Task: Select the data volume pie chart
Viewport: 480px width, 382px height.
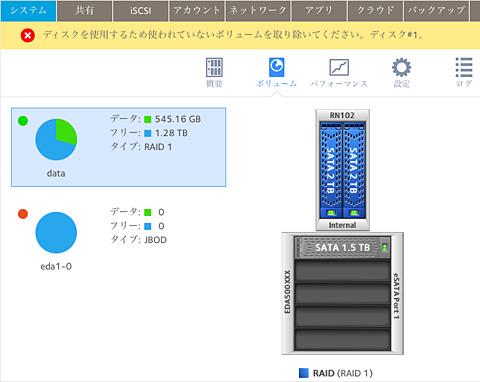Action: 56,139
